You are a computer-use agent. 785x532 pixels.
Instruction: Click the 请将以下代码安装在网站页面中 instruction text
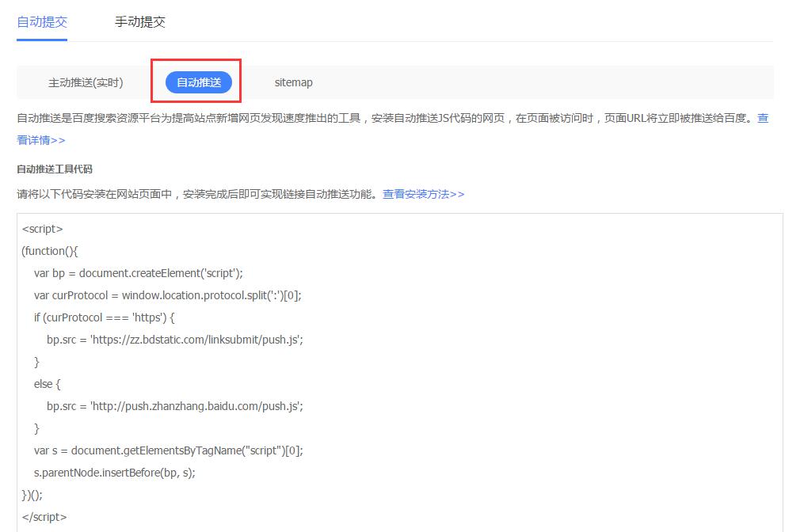coord(197,194)
